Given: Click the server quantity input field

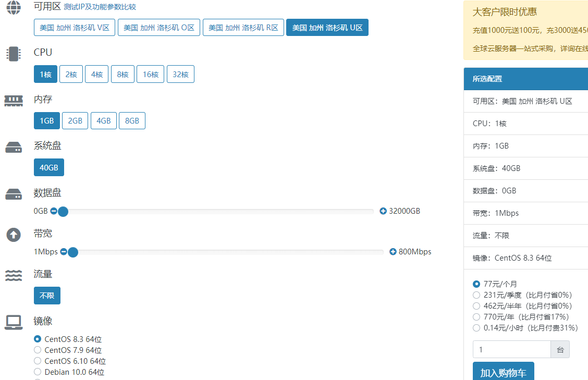Looking at the screenshot, I should coord(511,350).
